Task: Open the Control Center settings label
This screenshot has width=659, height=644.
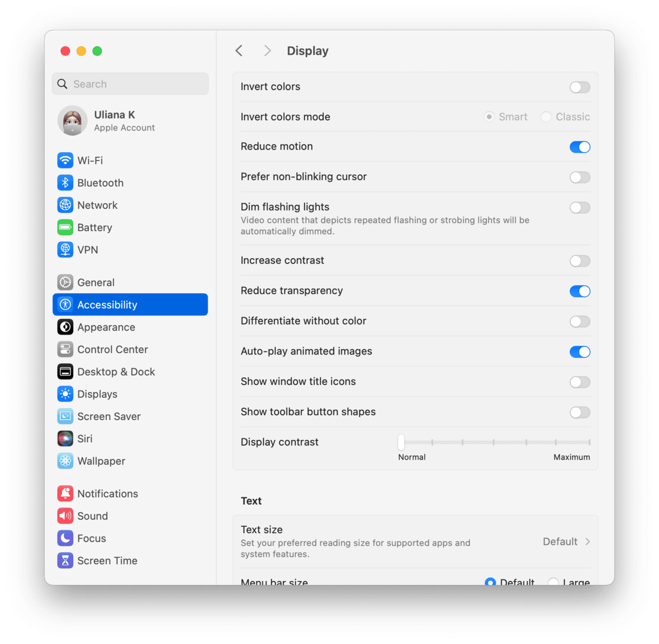Action: tap(113, 349)
